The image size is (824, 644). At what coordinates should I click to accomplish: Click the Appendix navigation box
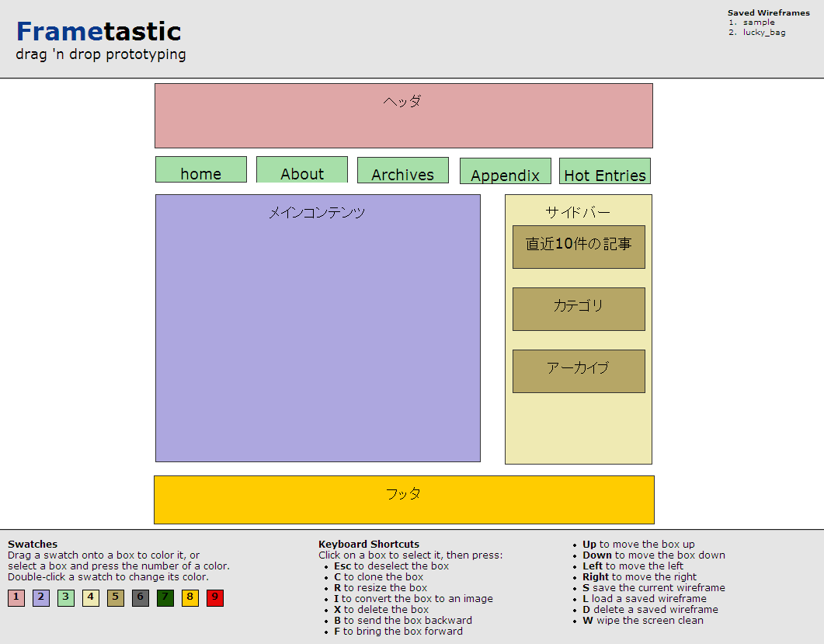[505, 172]
